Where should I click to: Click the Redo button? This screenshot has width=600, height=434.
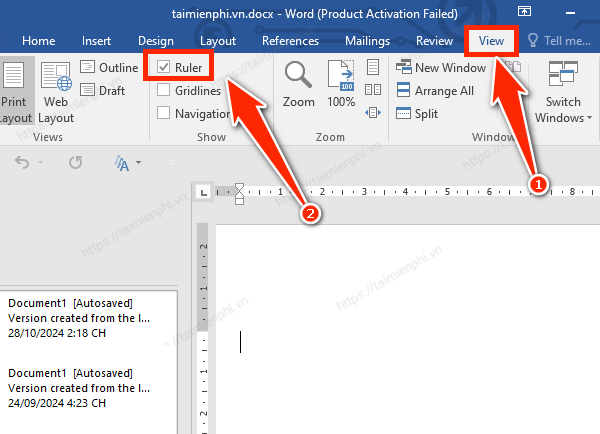click(x=75, y=162)
